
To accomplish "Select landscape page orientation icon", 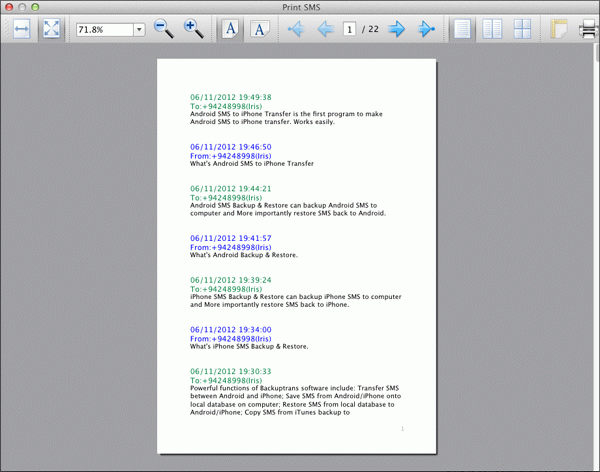I will point(260,29).
